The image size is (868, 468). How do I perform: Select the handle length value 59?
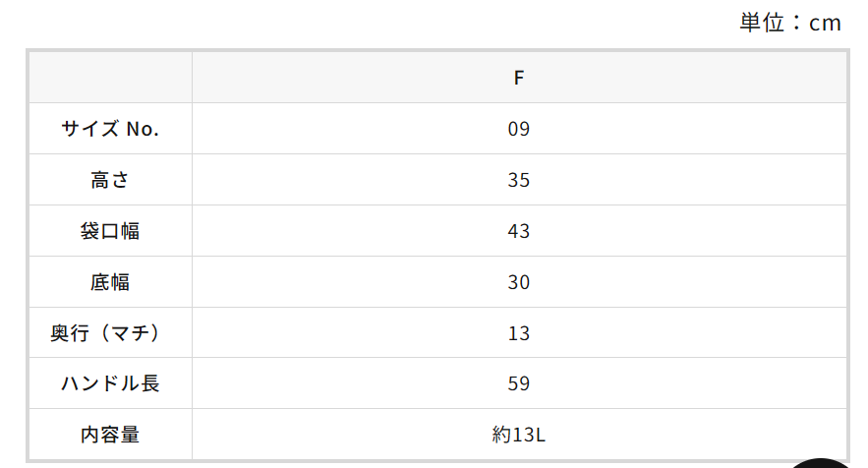tap(519, 383)
